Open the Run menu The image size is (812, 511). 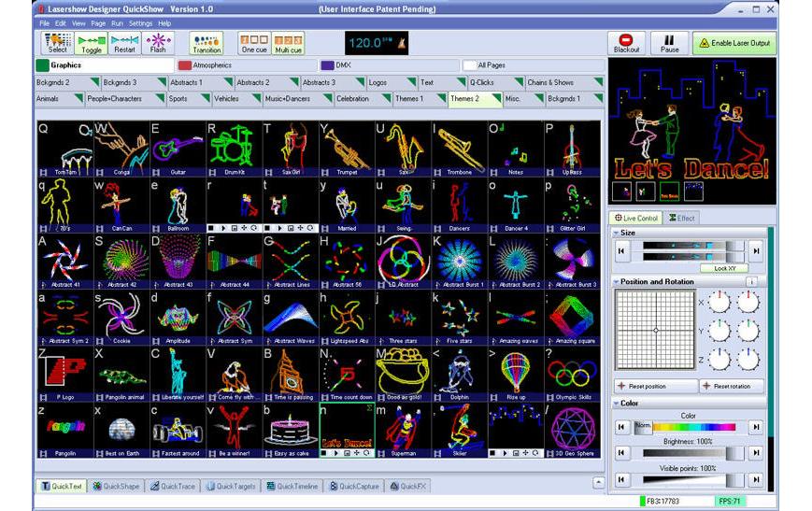click(117, 23)
